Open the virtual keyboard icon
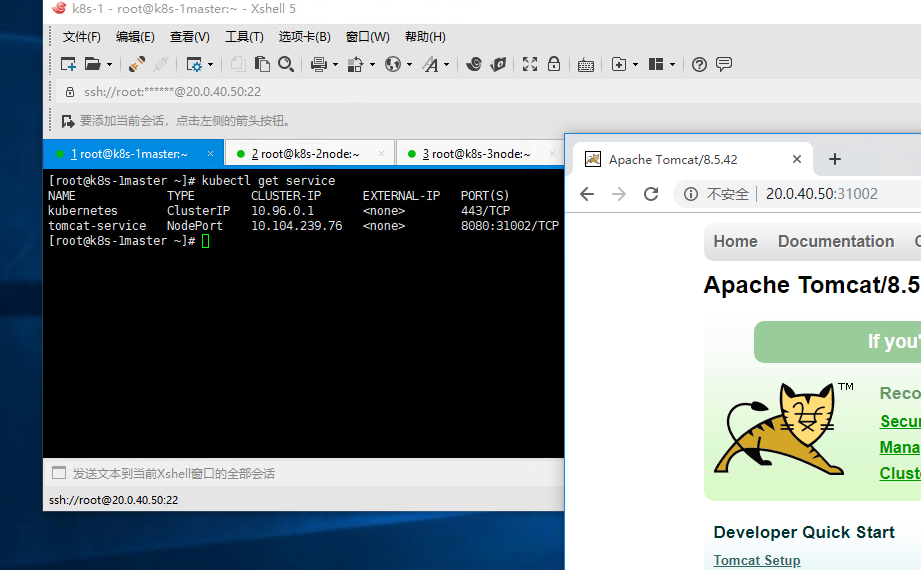Image resolution: width=921 pixels, height=570 pixels. (586, 65)
